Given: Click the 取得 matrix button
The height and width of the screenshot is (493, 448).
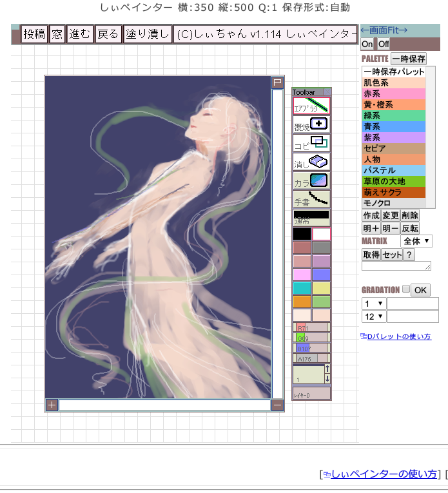Looking at the screenshot, I should point(371,255).
